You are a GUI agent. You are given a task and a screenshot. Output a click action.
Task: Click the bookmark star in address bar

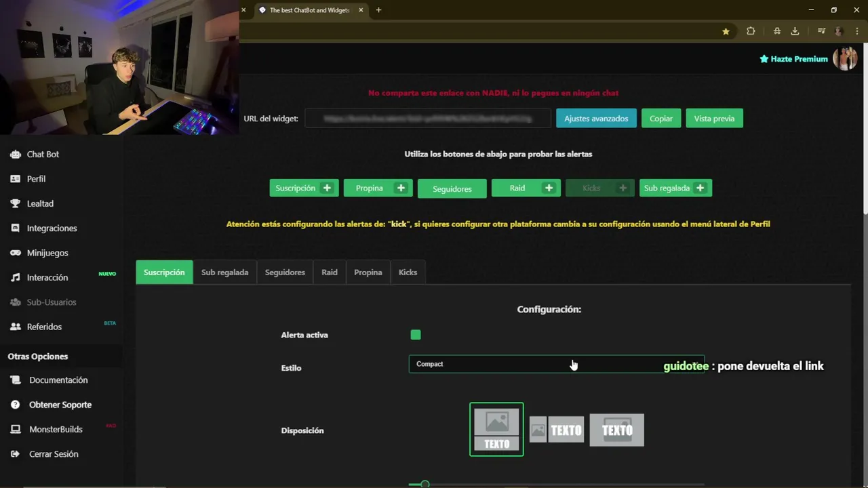point(726,31)
